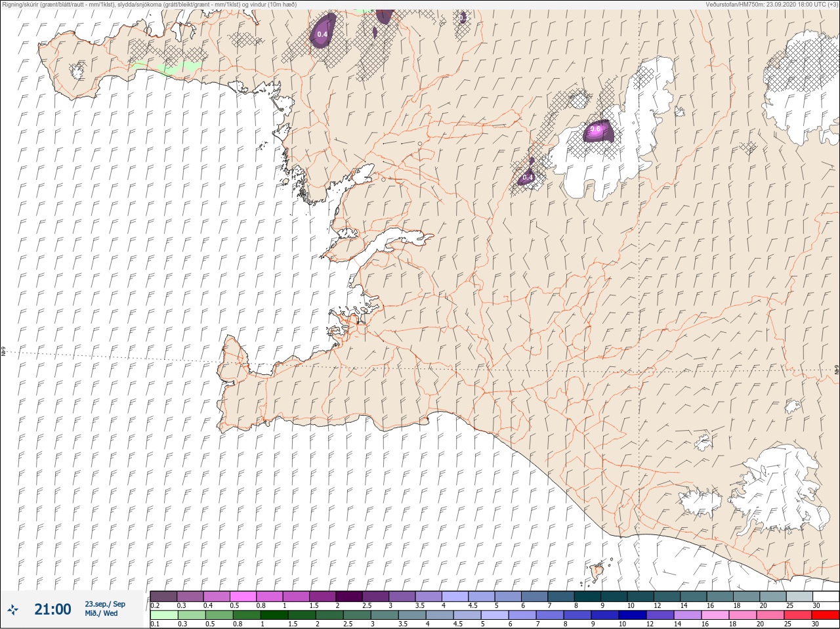Click the pale green 0.1 swatch in lower legend row
840x629 pixels.
point(164,615)
